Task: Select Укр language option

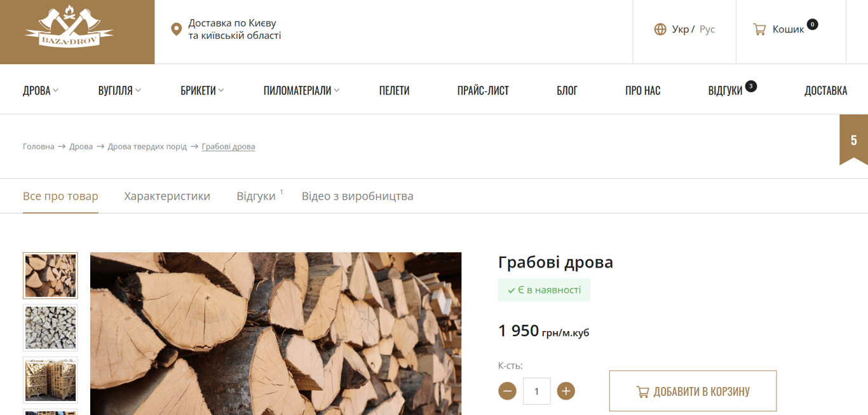Action: [x=680, y=29]
